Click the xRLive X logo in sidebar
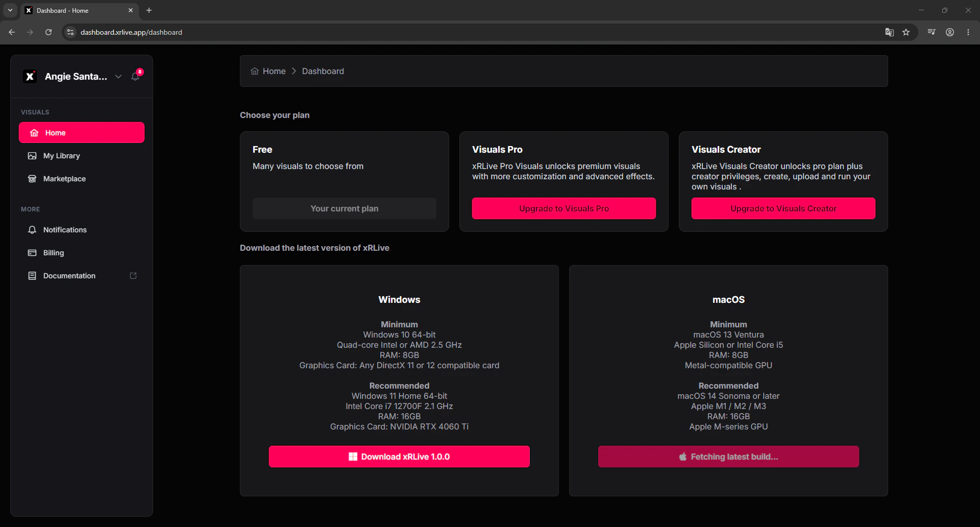The image size is (980, 527). coord(30,77)
